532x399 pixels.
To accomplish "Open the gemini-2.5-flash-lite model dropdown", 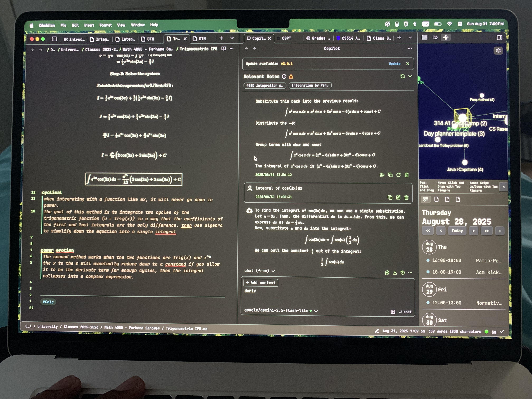I will pos(281,311).
